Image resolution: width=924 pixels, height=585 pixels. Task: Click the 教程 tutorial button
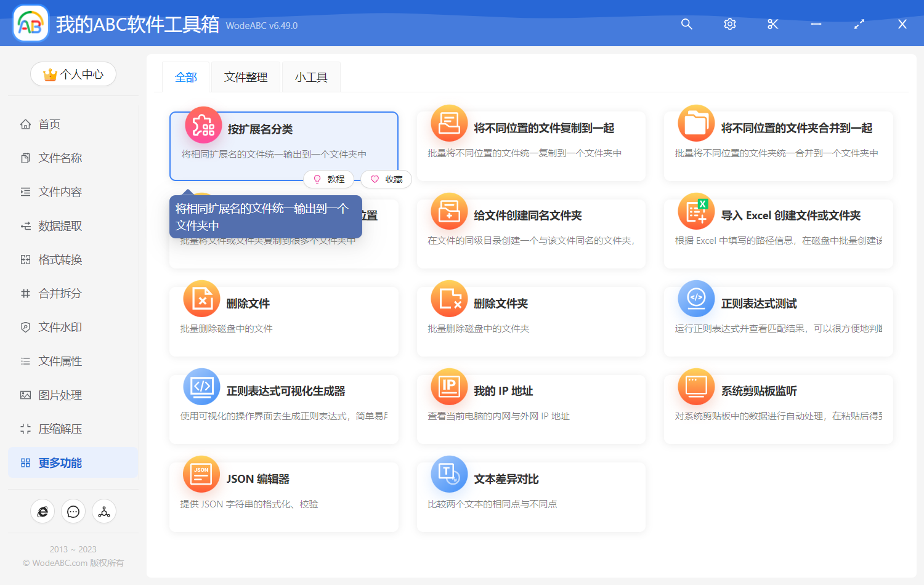pyautogui.click(x=329, y=179)
